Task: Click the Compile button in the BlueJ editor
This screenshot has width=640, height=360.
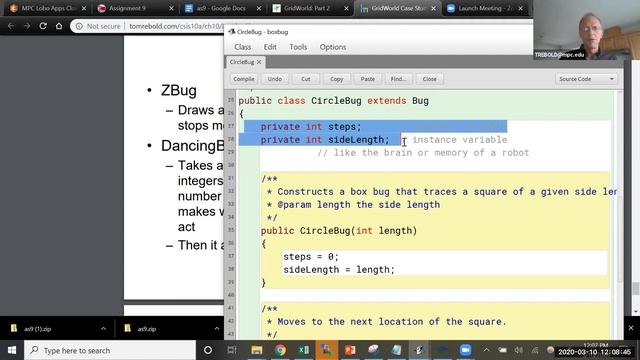Action: coord(244,79)
